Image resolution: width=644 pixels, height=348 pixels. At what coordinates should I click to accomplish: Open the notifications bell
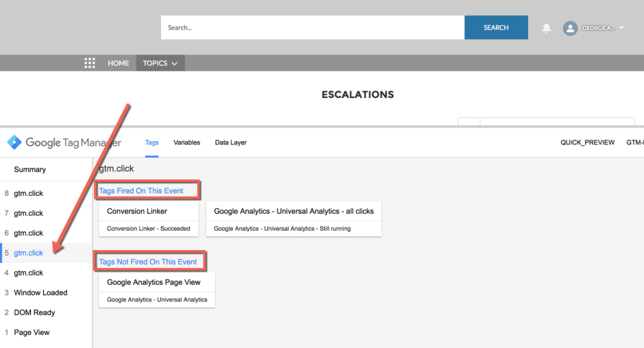click(x=546, y=28)
